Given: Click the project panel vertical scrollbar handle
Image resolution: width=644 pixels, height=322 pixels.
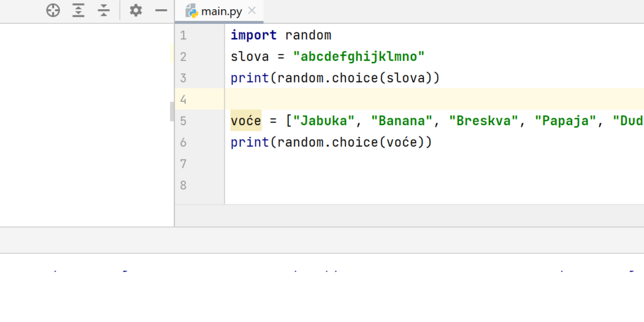Looking at the screenshot, I should click(172, 112).
